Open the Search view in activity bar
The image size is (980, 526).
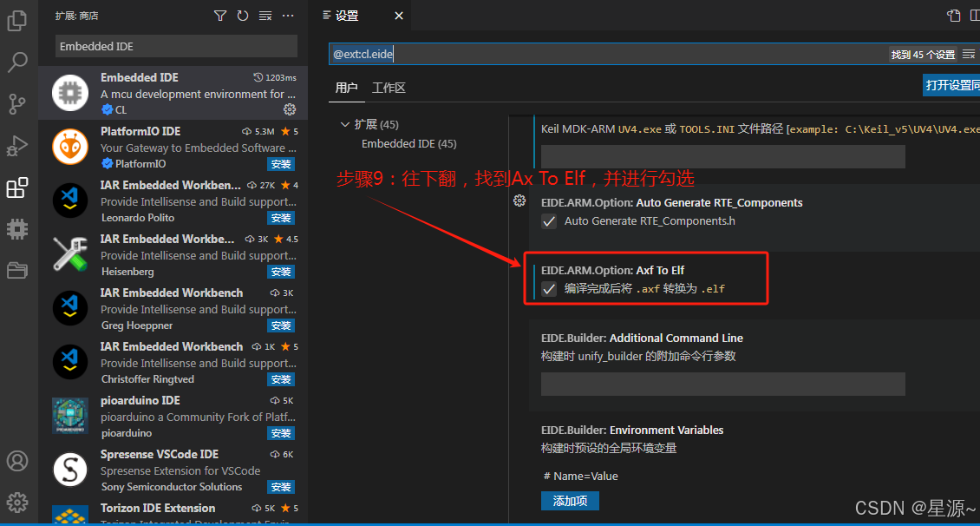tap(16, 62)
